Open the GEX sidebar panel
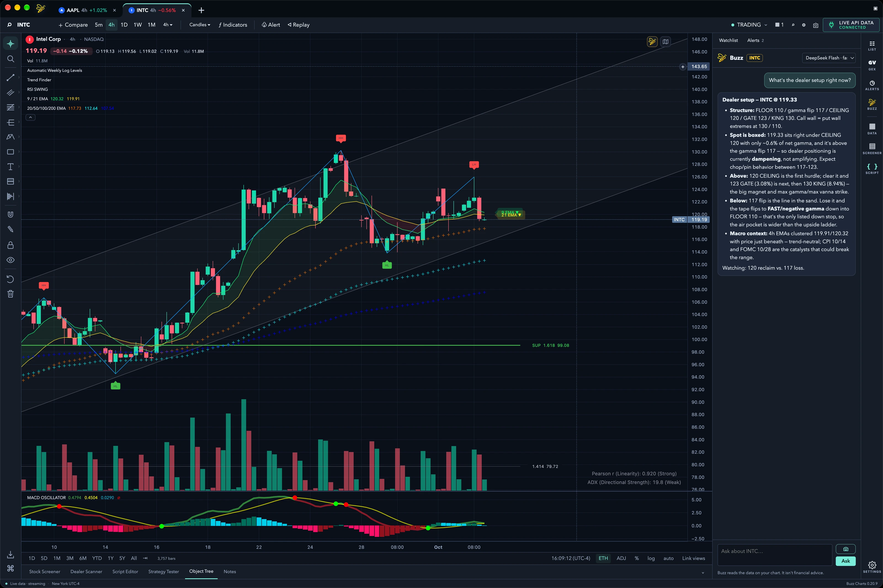The height and width of the screenshot is (588, 883). [x=872, y=65]
